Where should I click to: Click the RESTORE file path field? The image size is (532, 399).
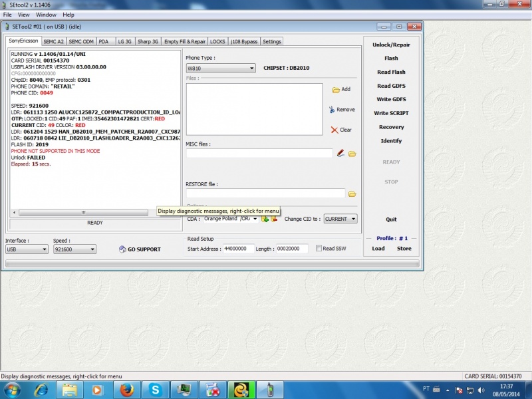point(265,194)
